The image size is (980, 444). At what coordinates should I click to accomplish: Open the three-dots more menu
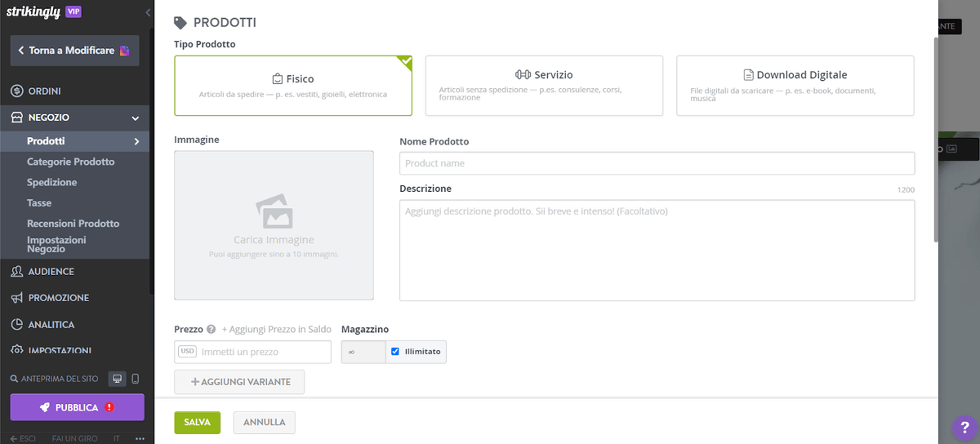pos(140,438)
